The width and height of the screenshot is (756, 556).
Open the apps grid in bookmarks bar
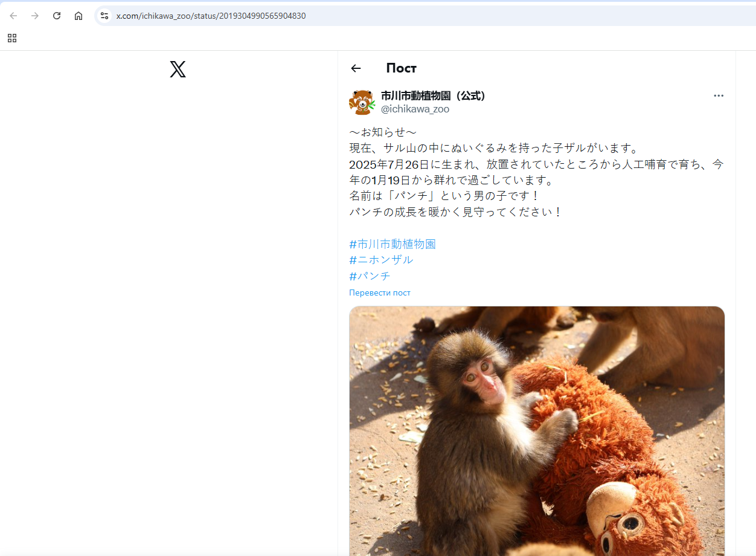click(12, 38)
